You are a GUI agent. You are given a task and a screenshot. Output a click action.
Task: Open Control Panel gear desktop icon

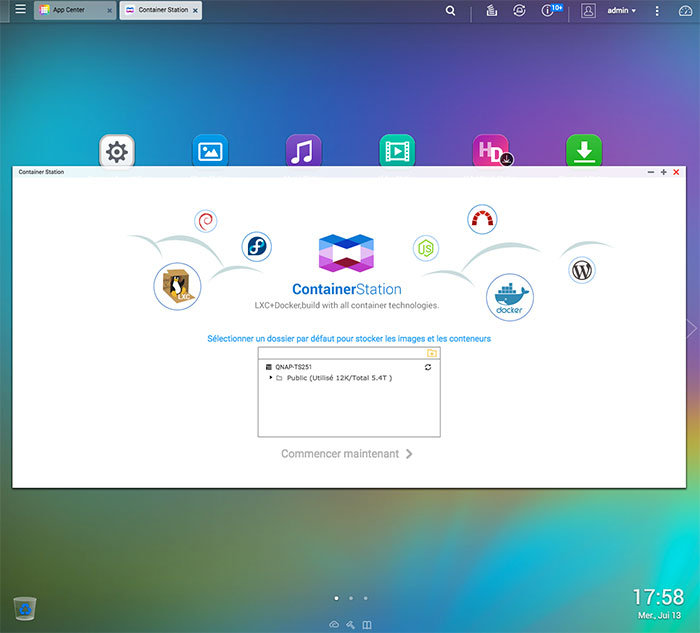pyautogui.click(x=117, y=151)
